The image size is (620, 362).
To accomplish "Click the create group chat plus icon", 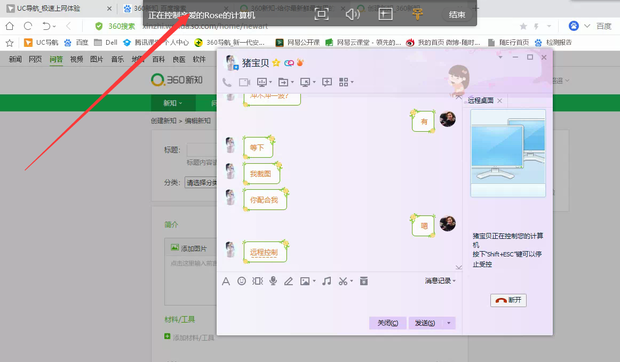I will click(327, 82).
